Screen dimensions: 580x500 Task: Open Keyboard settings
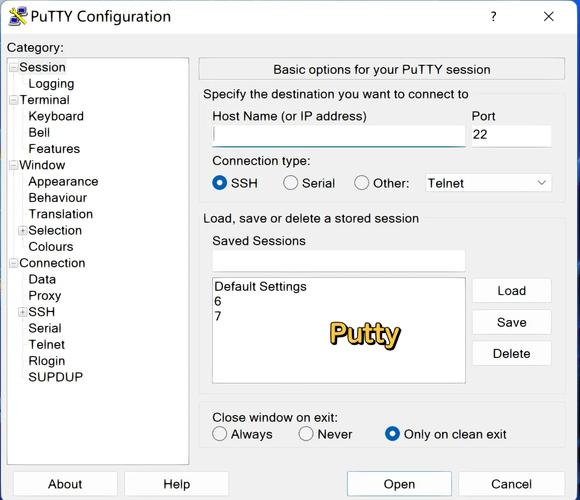(56, 116)
